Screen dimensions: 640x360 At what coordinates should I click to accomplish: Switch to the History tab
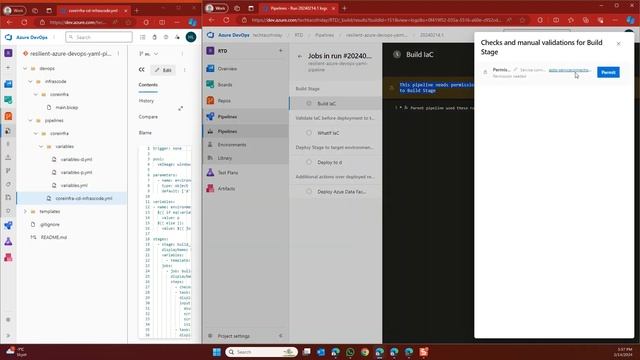(146, 101)
